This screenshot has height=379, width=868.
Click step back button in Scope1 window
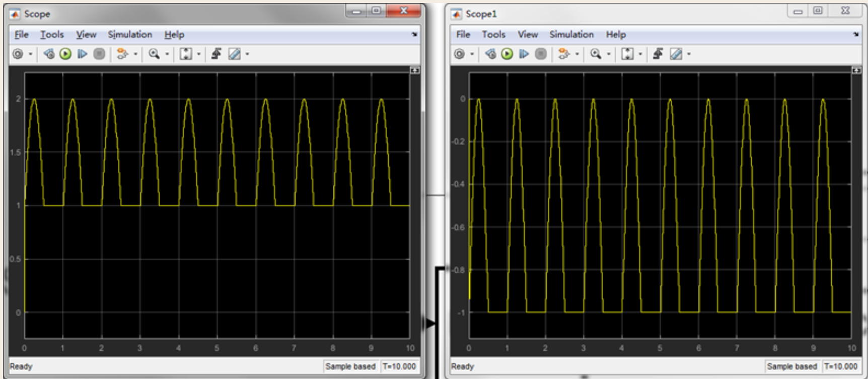(x=490, y=54)
